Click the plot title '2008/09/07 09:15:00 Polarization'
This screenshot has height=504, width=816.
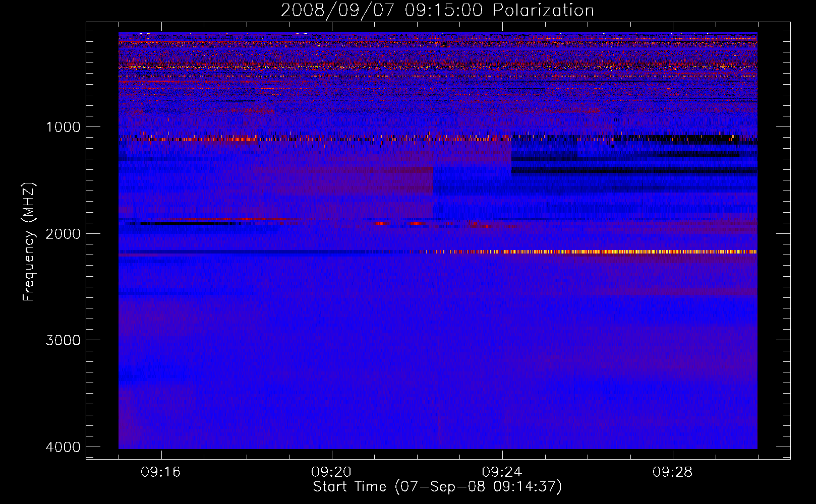[x=437, y=11]
